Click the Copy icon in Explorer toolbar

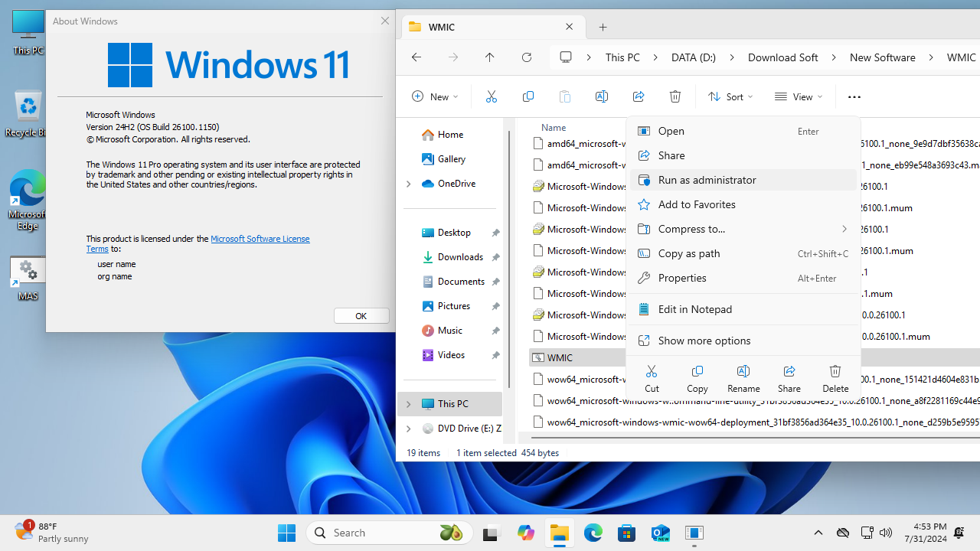(x=528, y=96)
